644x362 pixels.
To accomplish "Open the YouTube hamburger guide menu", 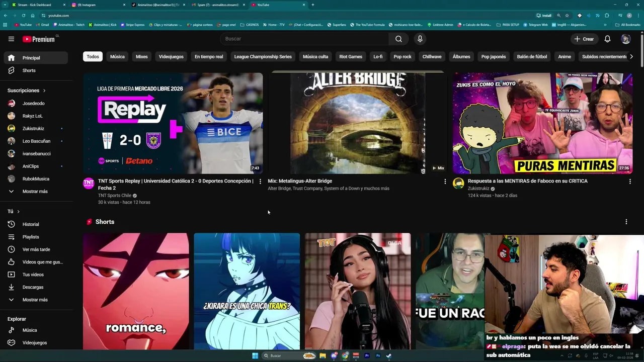I will (x=11, y=39).
